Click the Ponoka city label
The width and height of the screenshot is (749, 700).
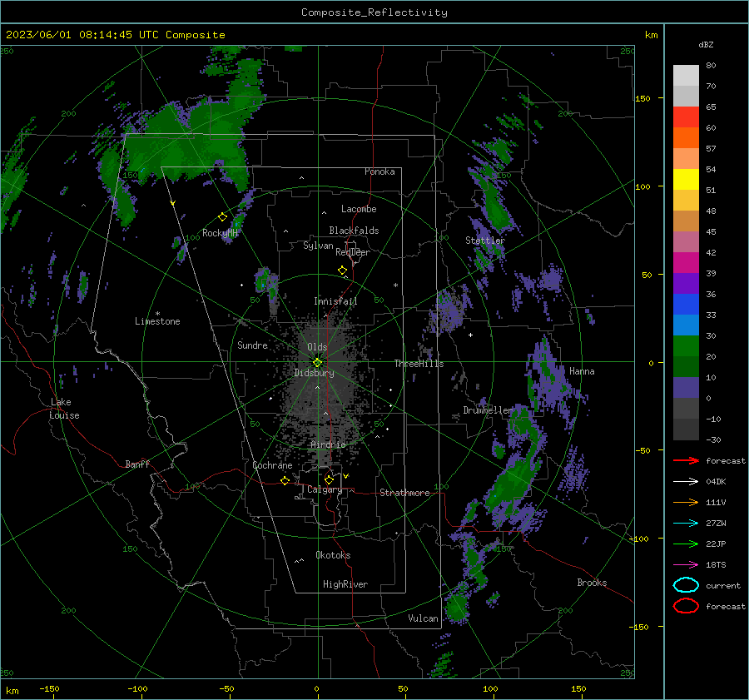[379, 171]
